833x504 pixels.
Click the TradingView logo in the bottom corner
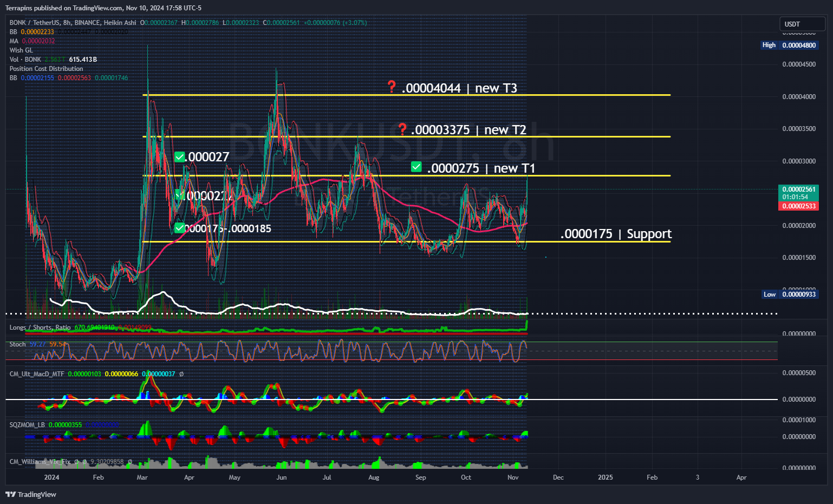tap(31, 494)
